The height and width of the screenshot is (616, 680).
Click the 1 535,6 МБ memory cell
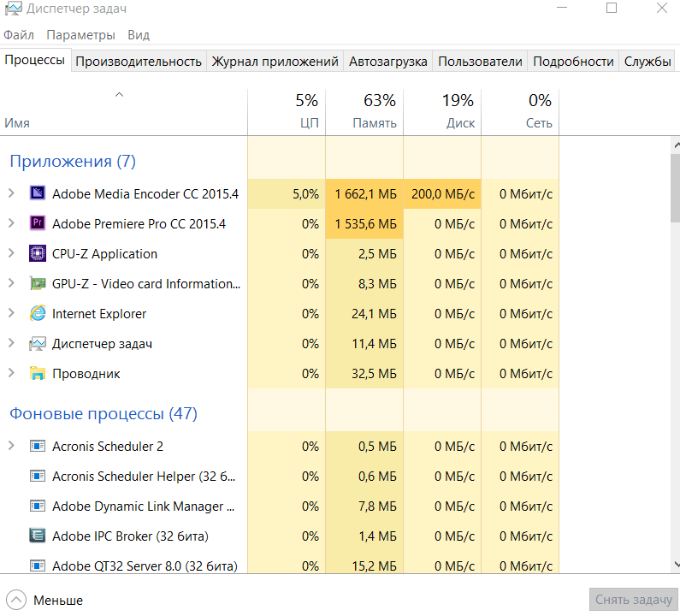point(364,223)
